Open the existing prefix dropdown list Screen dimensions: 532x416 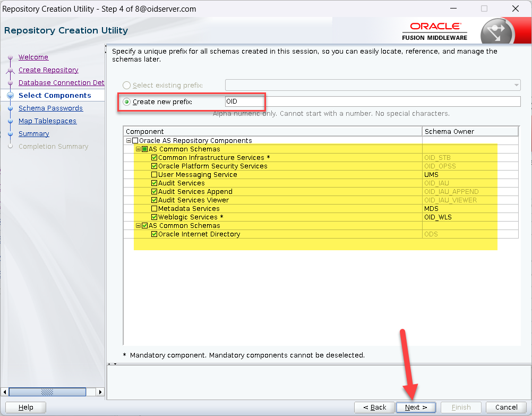pos(516,86)
